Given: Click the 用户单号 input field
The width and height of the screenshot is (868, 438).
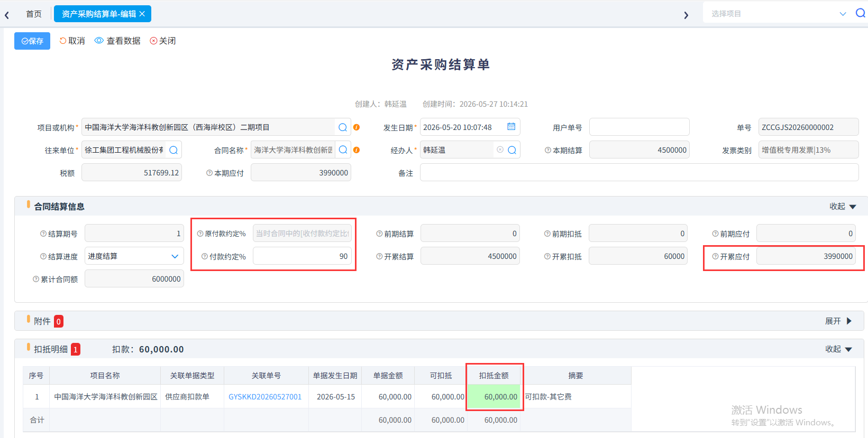Looking at the screenshot, I should point(639,127).
